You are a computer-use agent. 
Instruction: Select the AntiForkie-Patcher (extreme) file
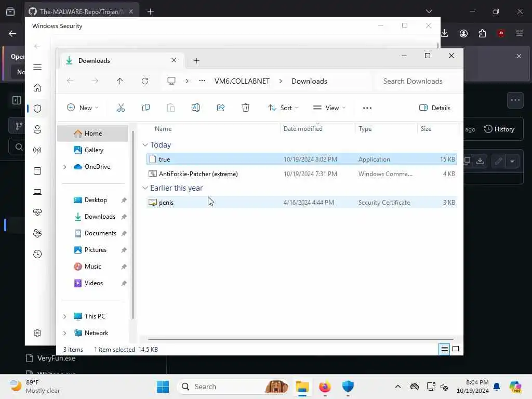(x=302, y=174)
